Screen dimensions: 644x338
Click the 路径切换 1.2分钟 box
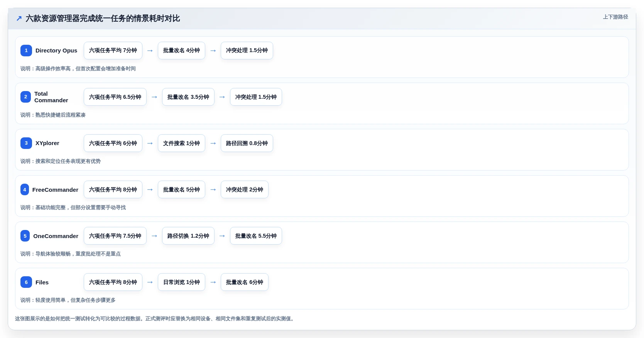[188, 236]
